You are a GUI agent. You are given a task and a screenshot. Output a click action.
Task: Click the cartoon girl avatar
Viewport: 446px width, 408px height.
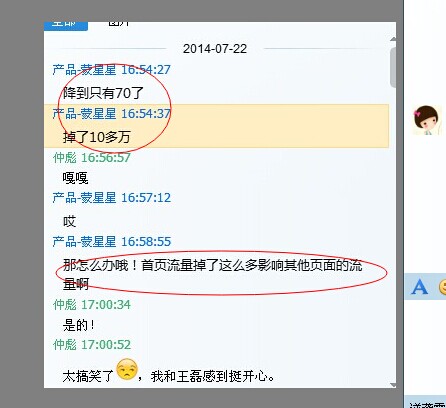(426, 120)
